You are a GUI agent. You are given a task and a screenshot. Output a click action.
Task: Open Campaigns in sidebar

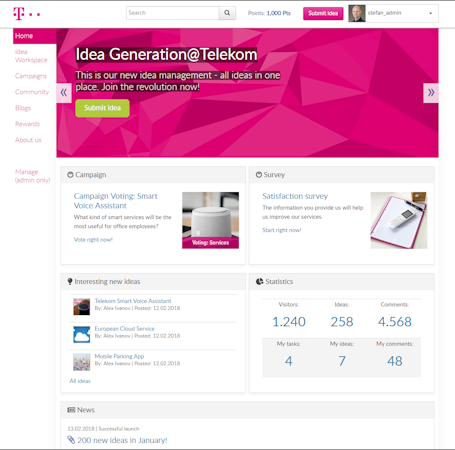point(31,76)
